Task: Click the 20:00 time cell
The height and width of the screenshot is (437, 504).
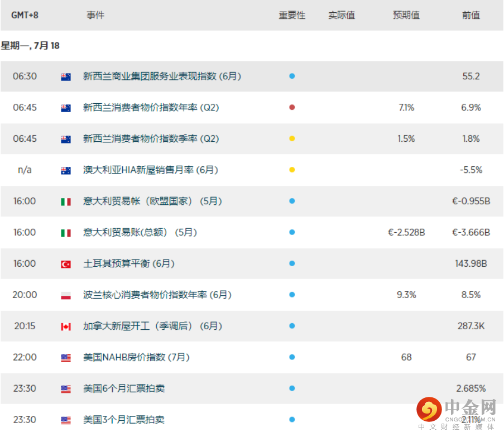Action: [25, 294]
